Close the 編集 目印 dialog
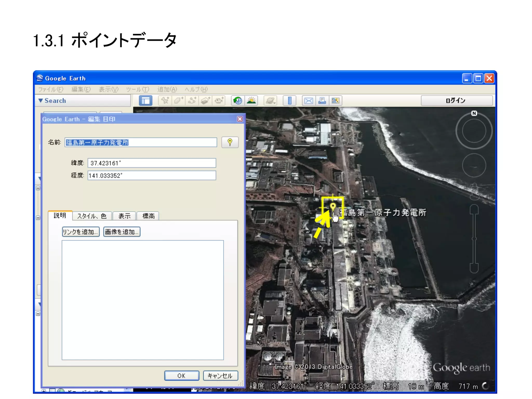 point(240,119)
